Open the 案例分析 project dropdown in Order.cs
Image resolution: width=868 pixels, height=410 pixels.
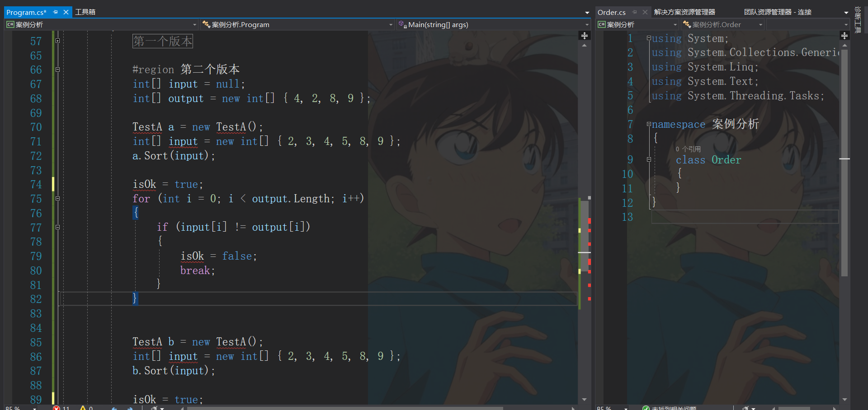pyautogui.click(x=638, y=25)
